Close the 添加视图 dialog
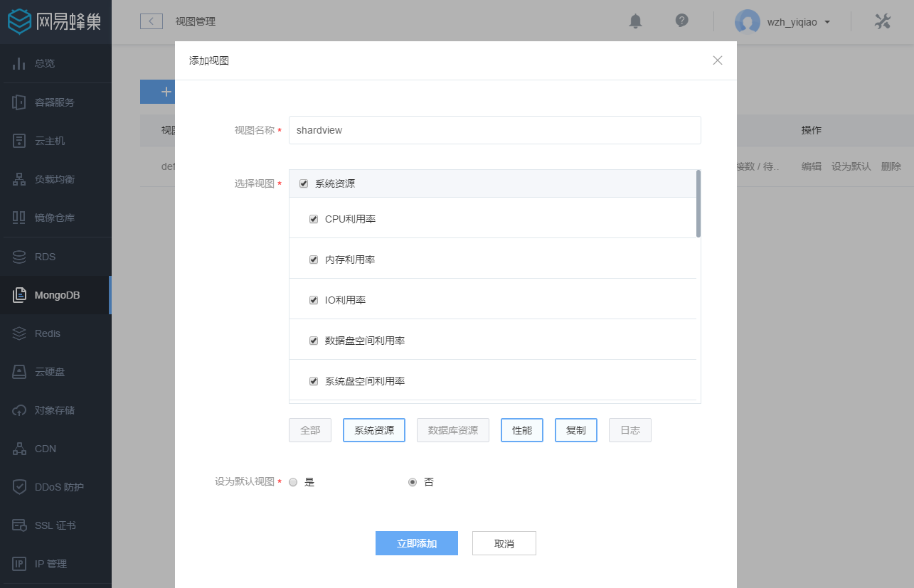Image resolution: width=914 pixels, height=588 pixels. [x=718, y=60]
